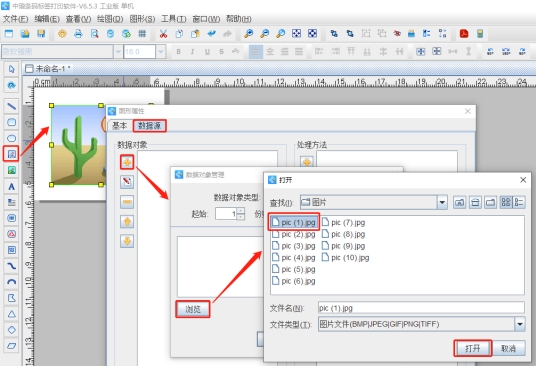Select file pic (7).jpg
The width and height of the screenshot is (536, 367).
[x=344, y=222]
